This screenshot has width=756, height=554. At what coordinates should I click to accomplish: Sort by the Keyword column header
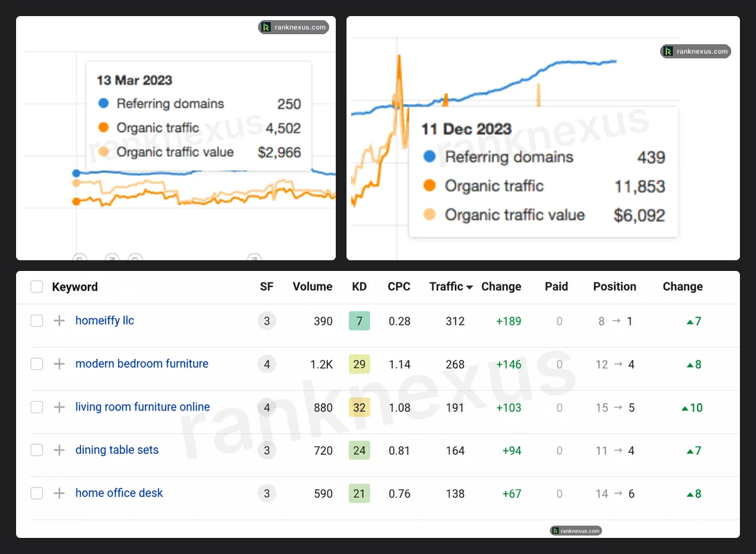click(x=75, y=286)
